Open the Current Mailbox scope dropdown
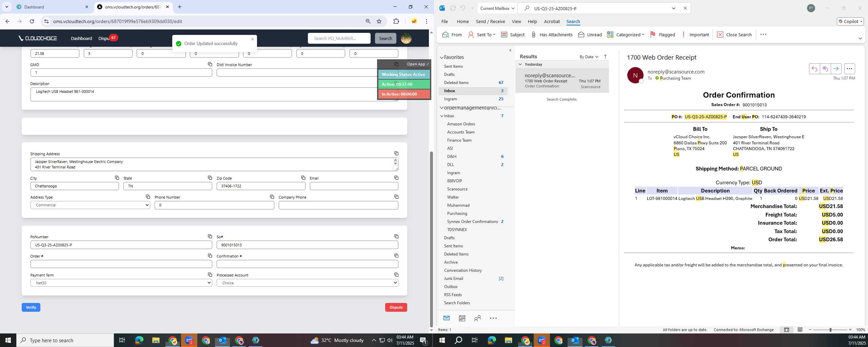The width and height of the screenshot is (868, 347). [x=497, y=8]
